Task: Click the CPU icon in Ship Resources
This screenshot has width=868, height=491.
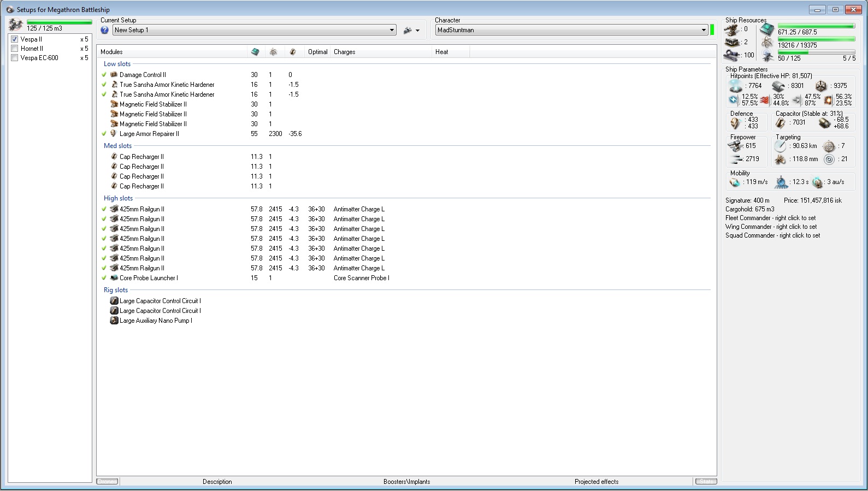Action: click(767, 30)
